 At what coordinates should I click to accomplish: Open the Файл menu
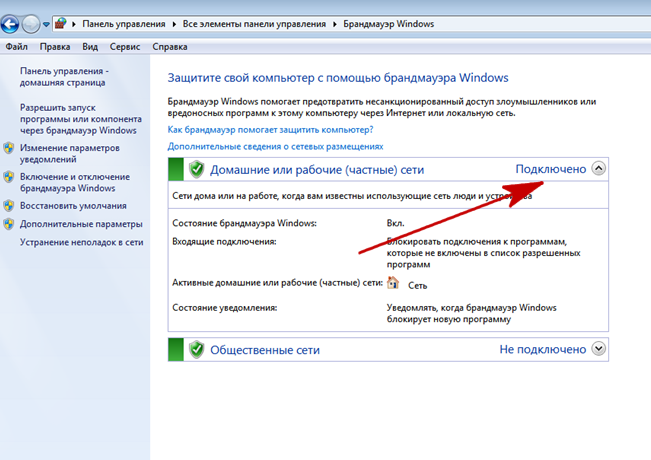click(x=17, y=47)
